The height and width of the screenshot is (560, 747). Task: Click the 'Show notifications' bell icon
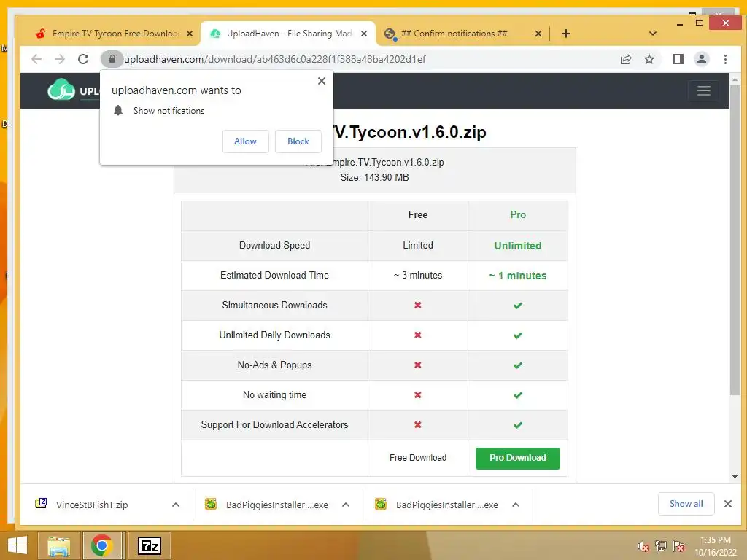118,111
